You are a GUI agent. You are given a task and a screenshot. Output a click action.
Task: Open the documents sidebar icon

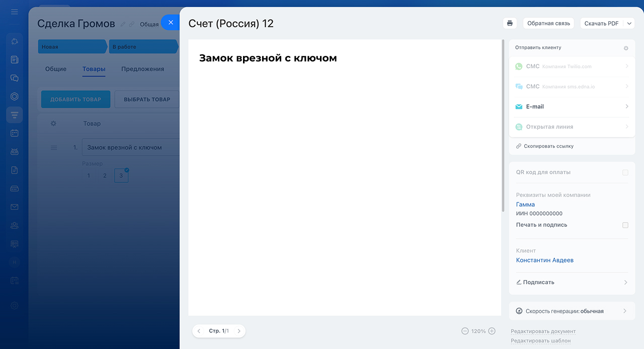pos(14,170)
